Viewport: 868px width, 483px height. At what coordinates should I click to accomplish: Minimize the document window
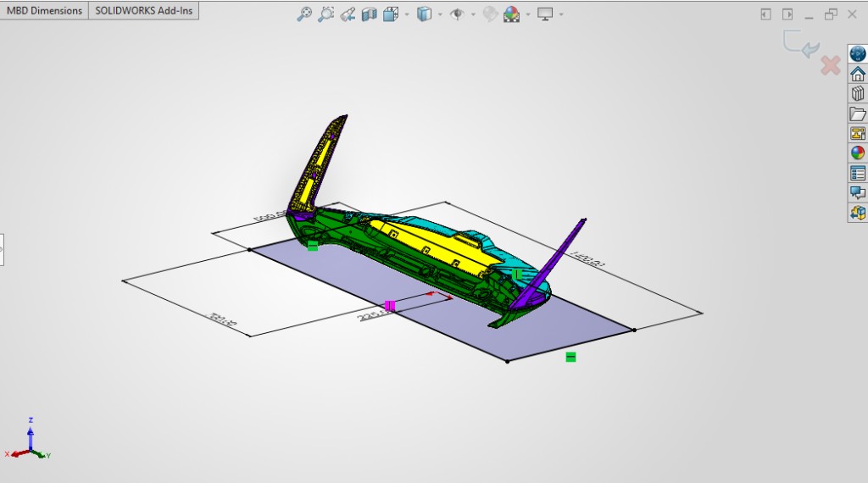pyautogui.click(x=809, y=17)
